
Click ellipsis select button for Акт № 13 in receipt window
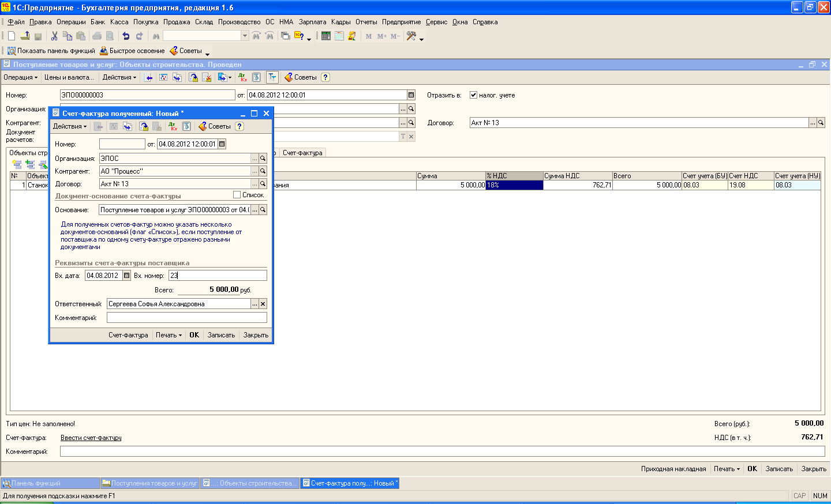pos(813,123)
